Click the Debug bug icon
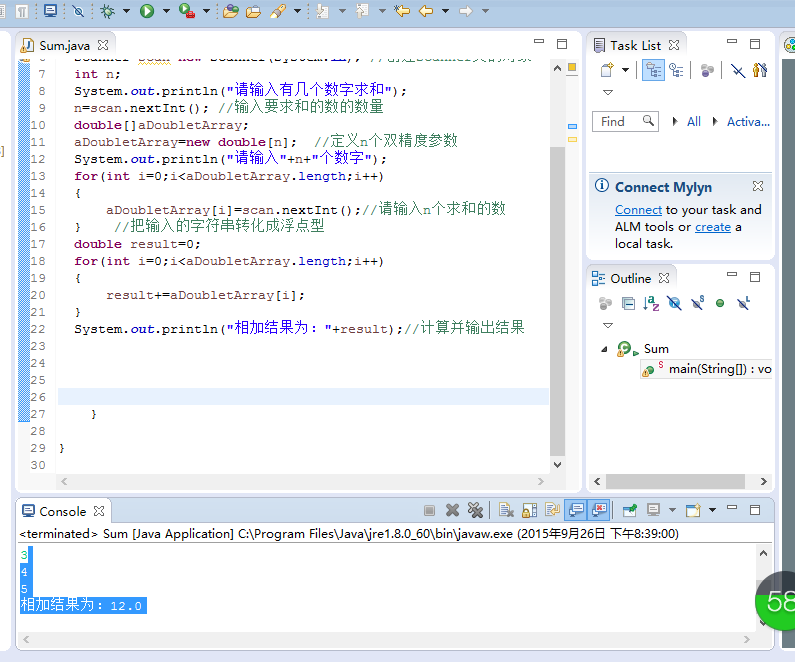The width and height of the screenshot is (795, 662). pyautogui.click(x=107, y=11)
